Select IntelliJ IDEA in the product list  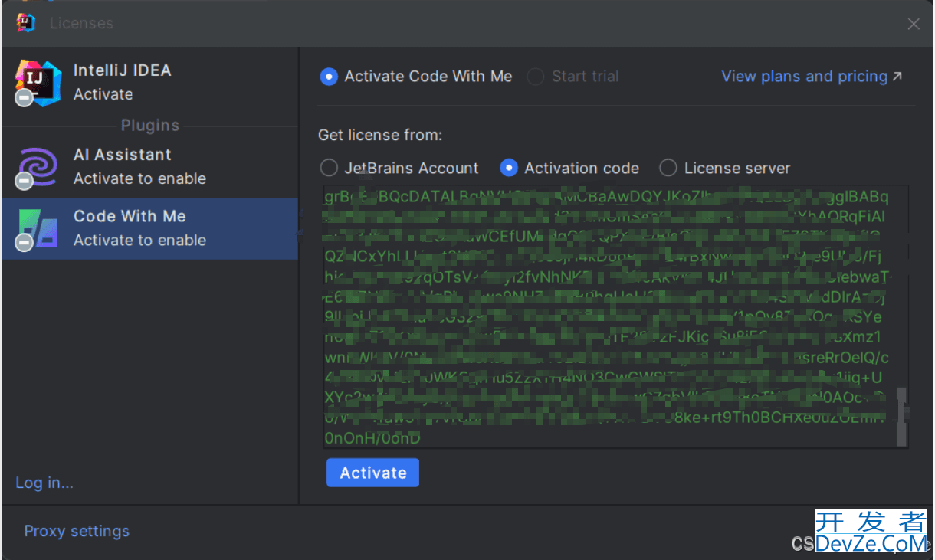tap(150, 82)
